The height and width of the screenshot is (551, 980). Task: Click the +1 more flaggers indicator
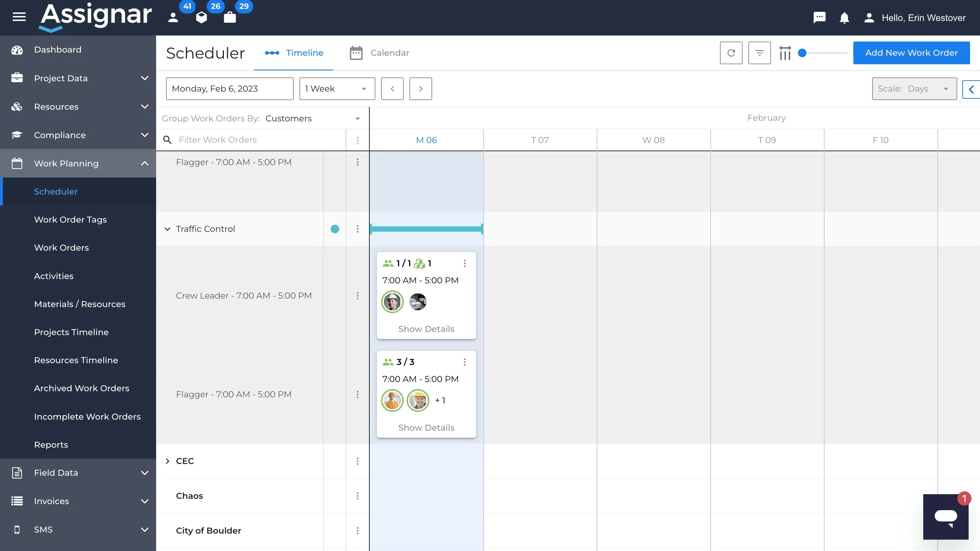440,400
